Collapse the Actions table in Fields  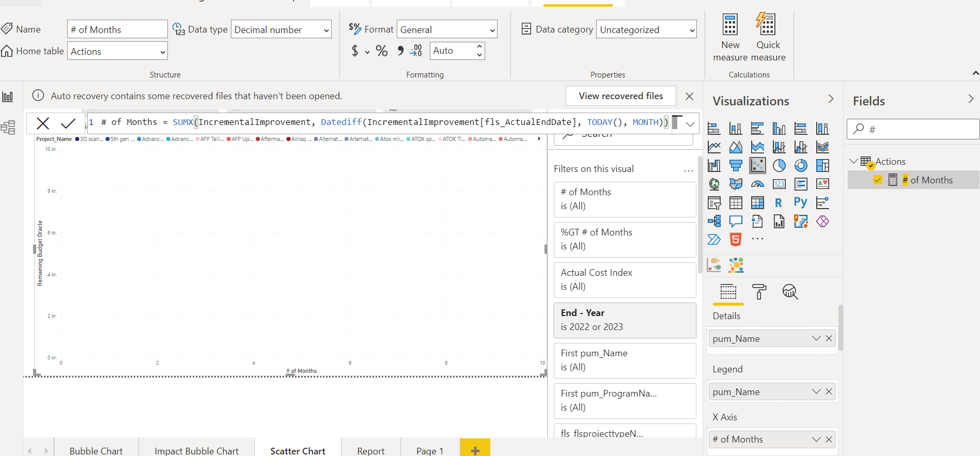(853, 161)
